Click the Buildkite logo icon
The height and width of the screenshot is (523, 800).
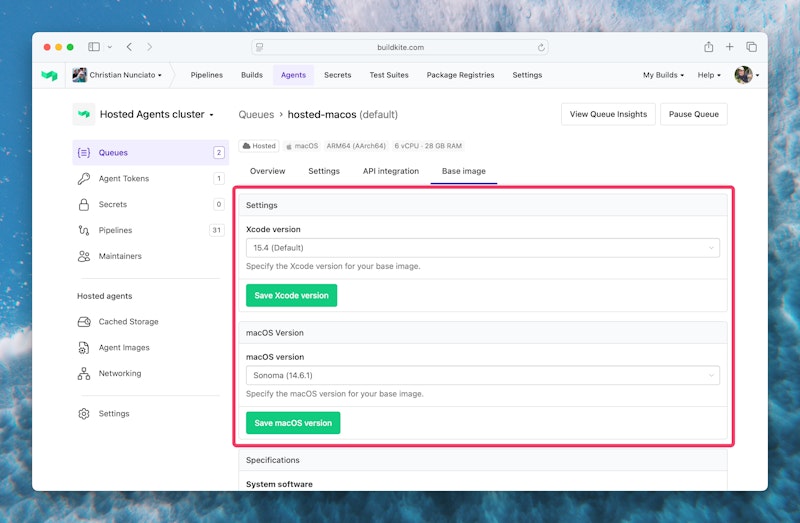point(49,75)
